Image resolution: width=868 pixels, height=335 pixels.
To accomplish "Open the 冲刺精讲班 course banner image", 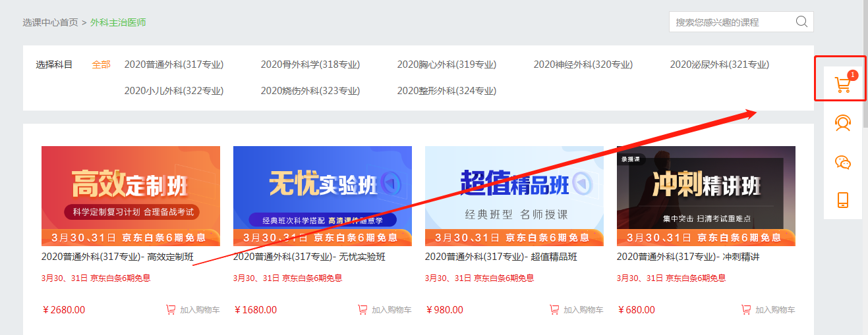I will 706,195.
